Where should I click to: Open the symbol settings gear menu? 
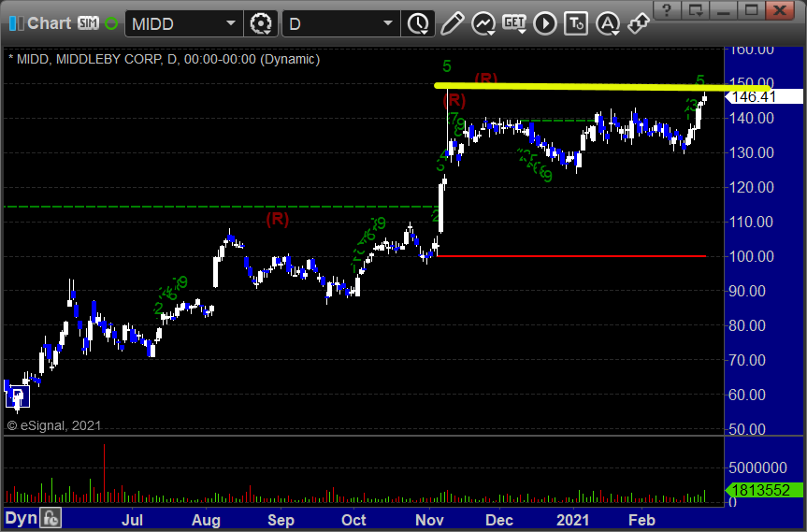[261, 23]
